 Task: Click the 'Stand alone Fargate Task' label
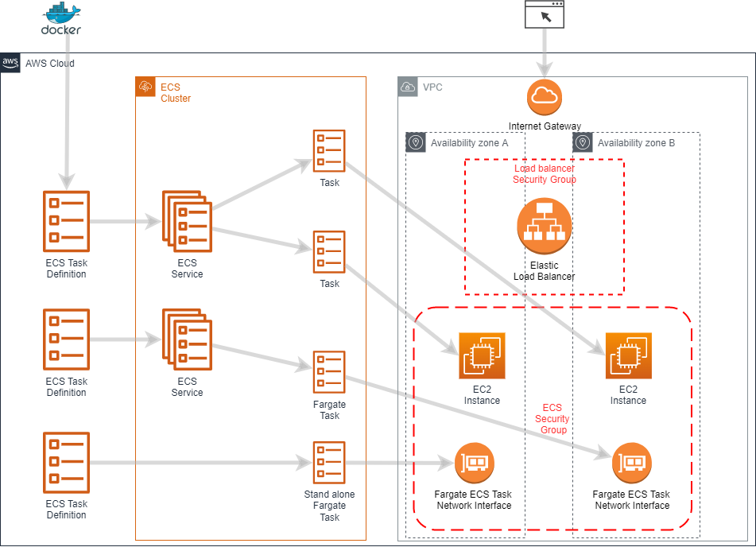329,506
